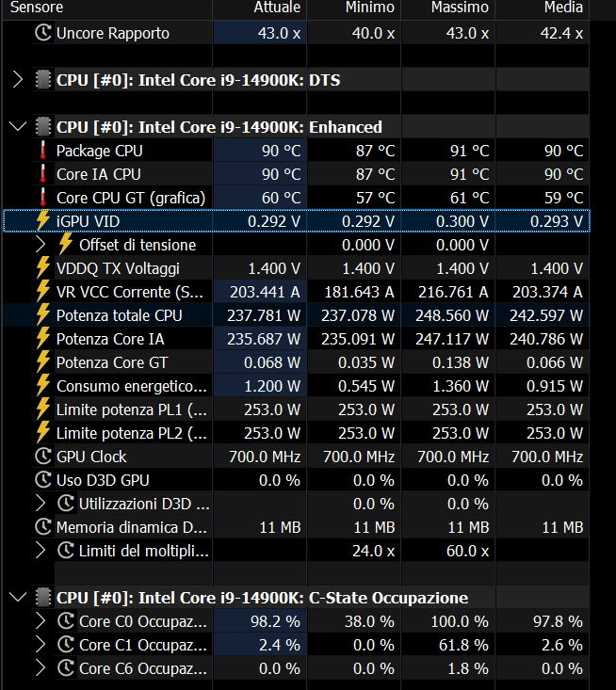The width and height of the screenshot is (616, 690).
Task: Click the chip icon of the Enhanced group
Action: click(x=43, y=127)
